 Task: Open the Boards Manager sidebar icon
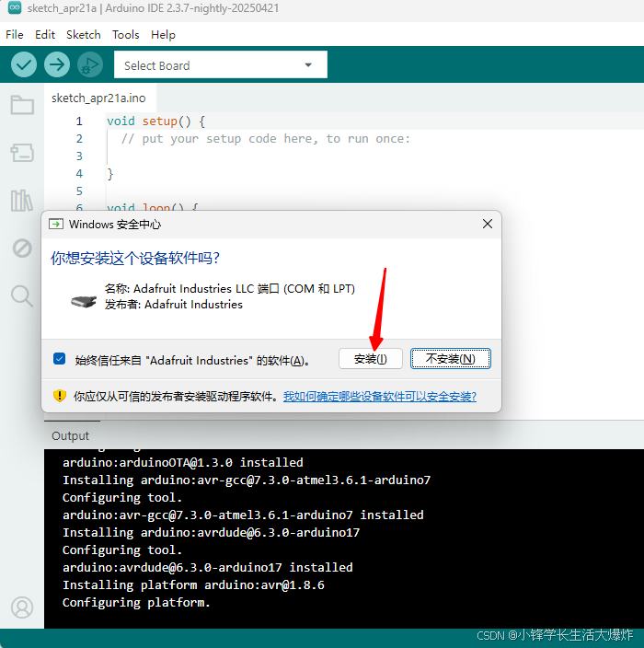coord(22,153)
